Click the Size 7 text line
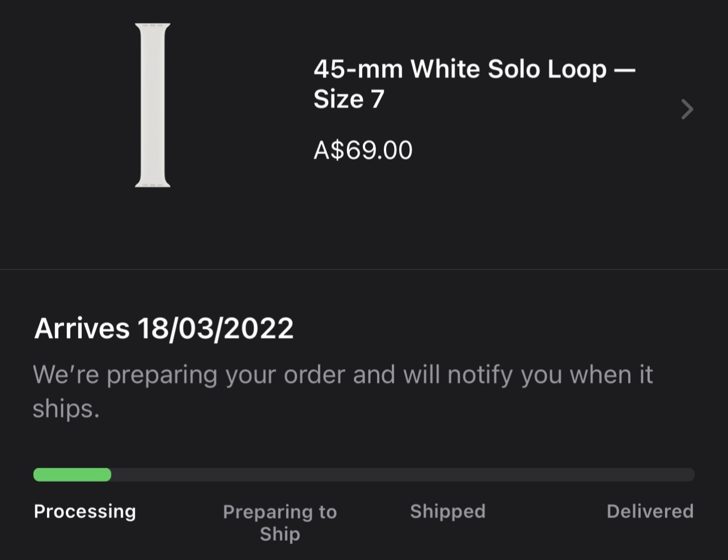This screenshot has width=728, height=560. click(x=349, y=99)
